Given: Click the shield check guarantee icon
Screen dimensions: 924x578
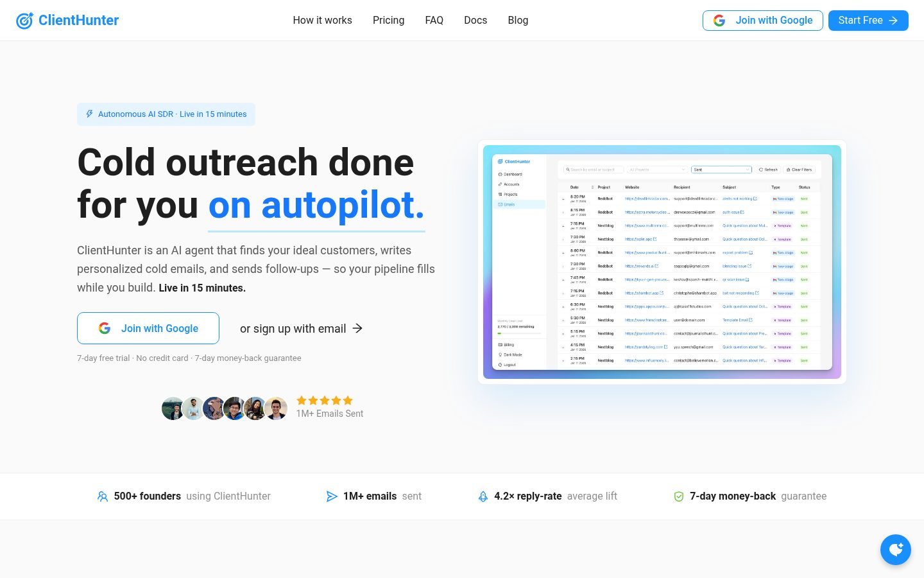Looking at the screenshot, I should (679, 496).
